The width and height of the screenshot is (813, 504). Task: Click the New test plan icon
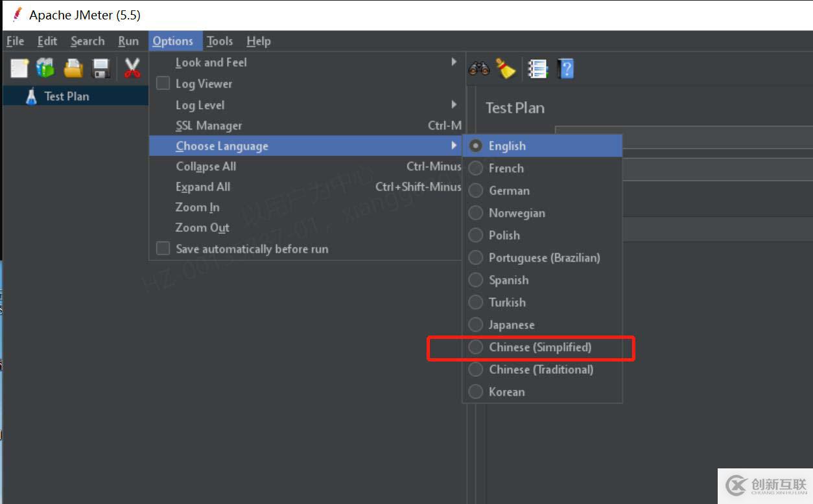click(x=19, y=68)
